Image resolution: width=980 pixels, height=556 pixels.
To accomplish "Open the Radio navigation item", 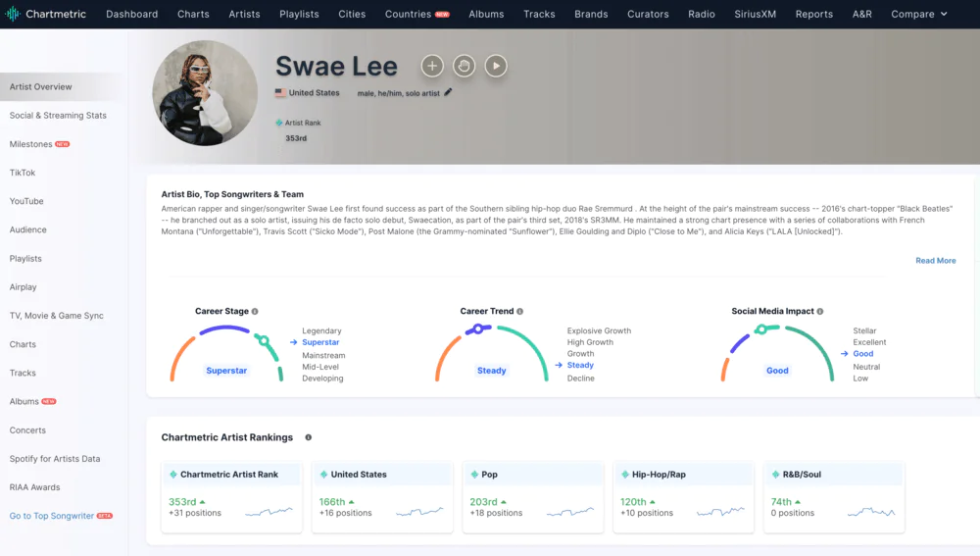I will (702, 14).
